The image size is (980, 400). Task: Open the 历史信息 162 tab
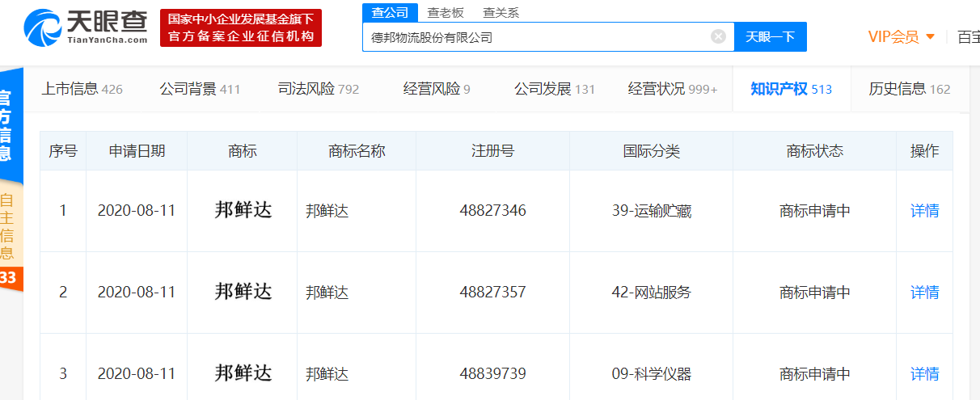910,89
